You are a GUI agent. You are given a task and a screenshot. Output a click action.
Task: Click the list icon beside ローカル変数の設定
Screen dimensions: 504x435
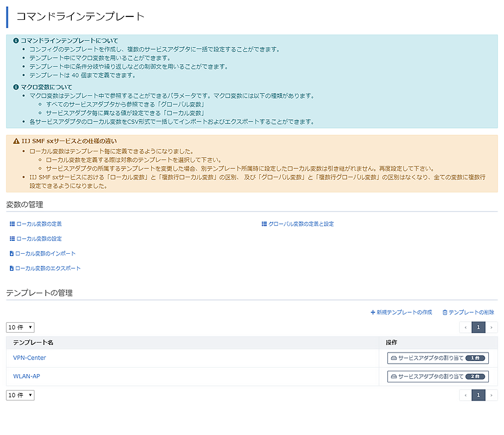point(12,239)
